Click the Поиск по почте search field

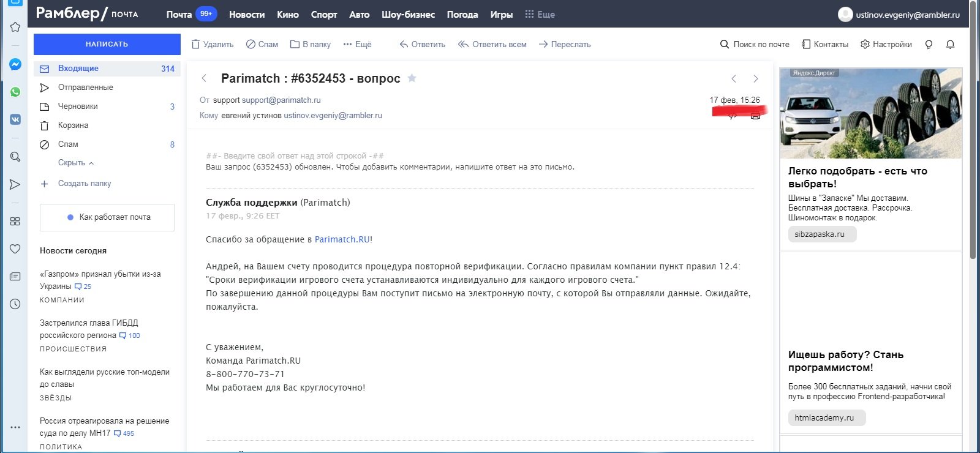click(755, 44)
